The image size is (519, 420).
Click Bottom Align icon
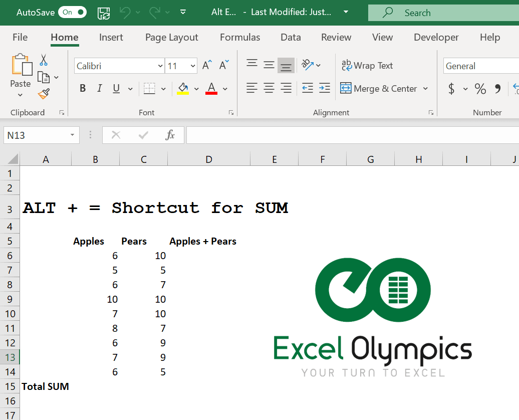tap(286, 65)
